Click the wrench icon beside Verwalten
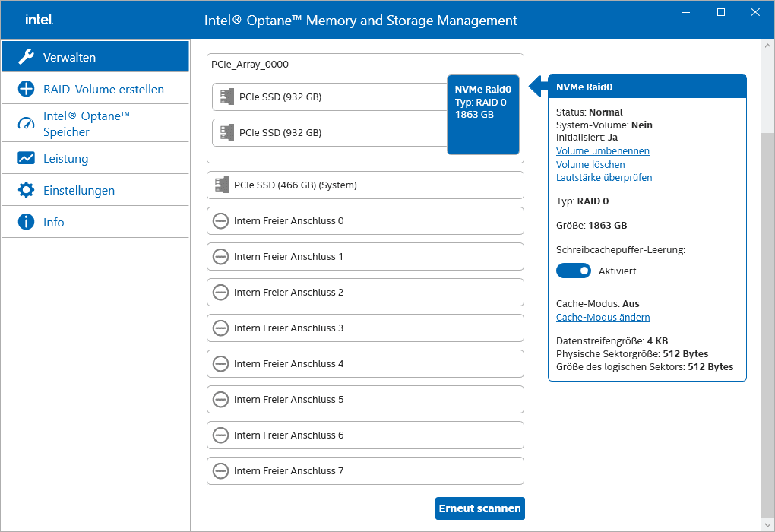Screen dimensions: 775x532 [x=26, y=57]
